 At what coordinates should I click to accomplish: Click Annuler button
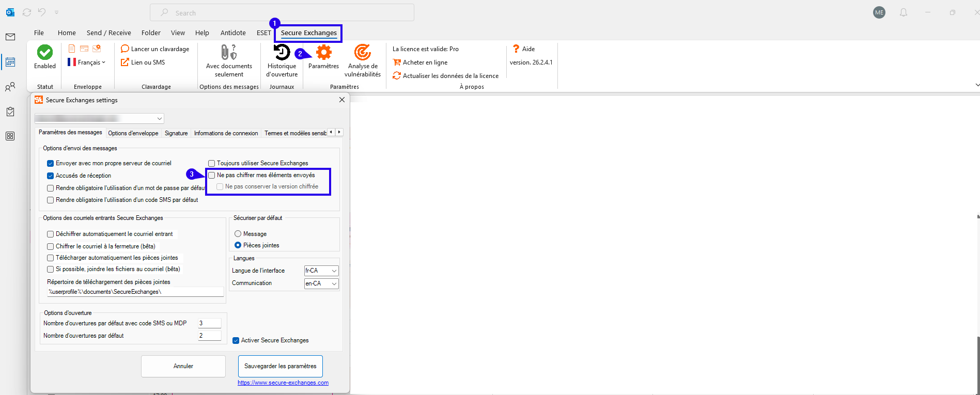[x=183, y=366]
